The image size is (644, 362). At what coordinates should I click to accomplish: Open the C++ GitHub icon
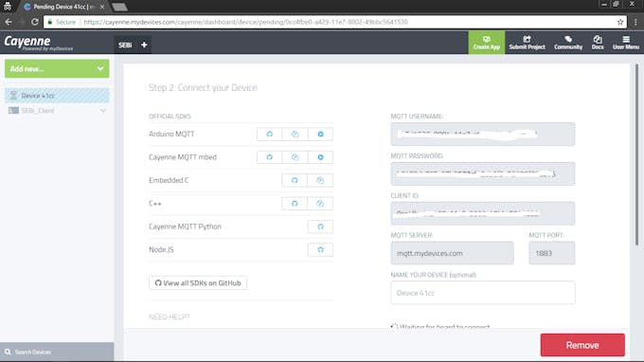coord(295,204)
